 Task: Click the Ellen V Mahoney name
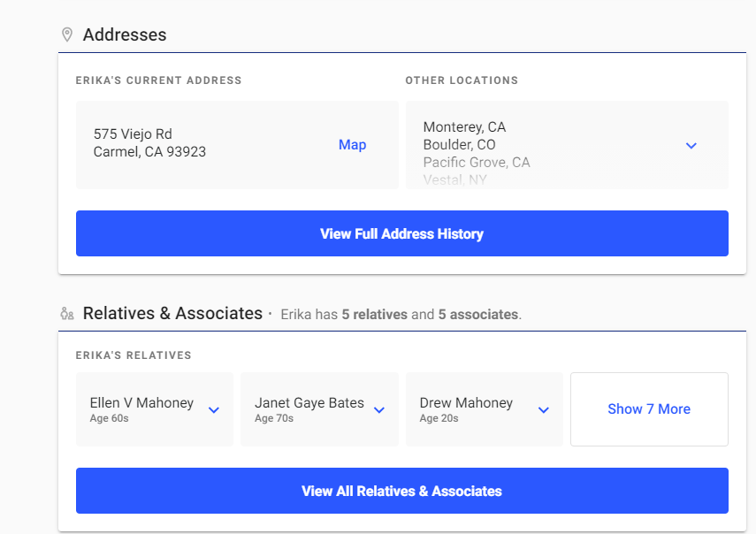click(x=141, y=403)
